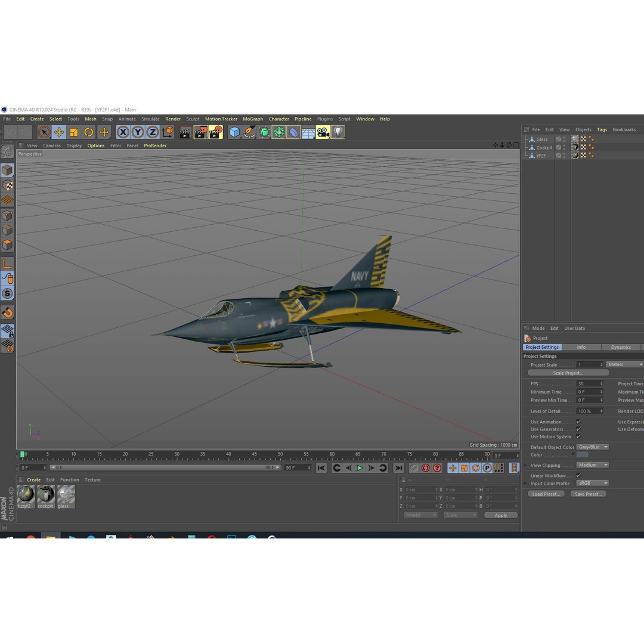Expand the View Clipping disclosure arrow

coord(525,465)
